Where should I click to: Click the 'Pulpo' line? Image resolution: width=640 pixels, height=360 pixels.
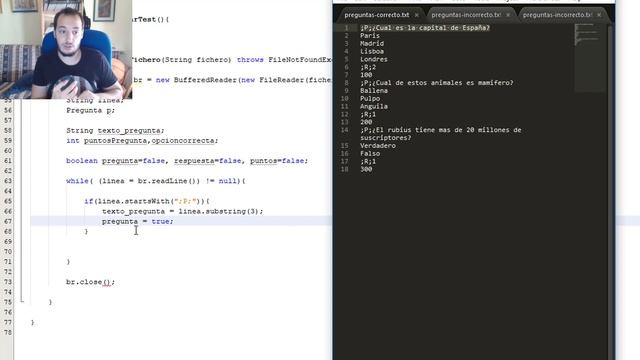pyautogui.click(x=370, y=98)
